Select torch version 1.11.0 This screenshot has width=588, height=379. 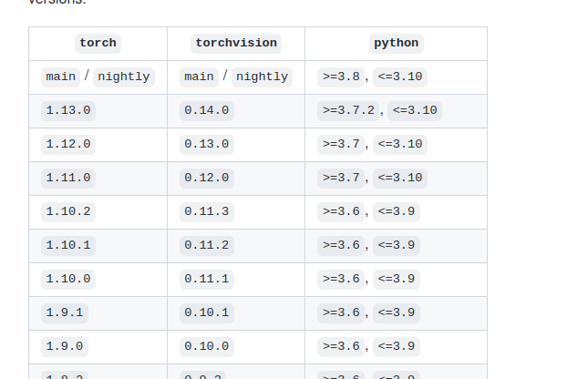[68, 178]
